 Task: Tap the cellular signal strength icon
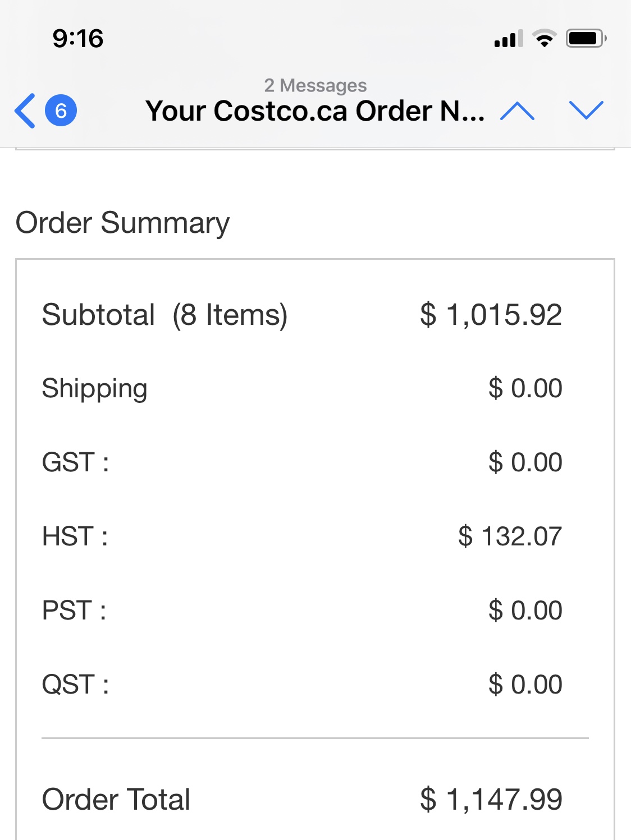[508, 39]
